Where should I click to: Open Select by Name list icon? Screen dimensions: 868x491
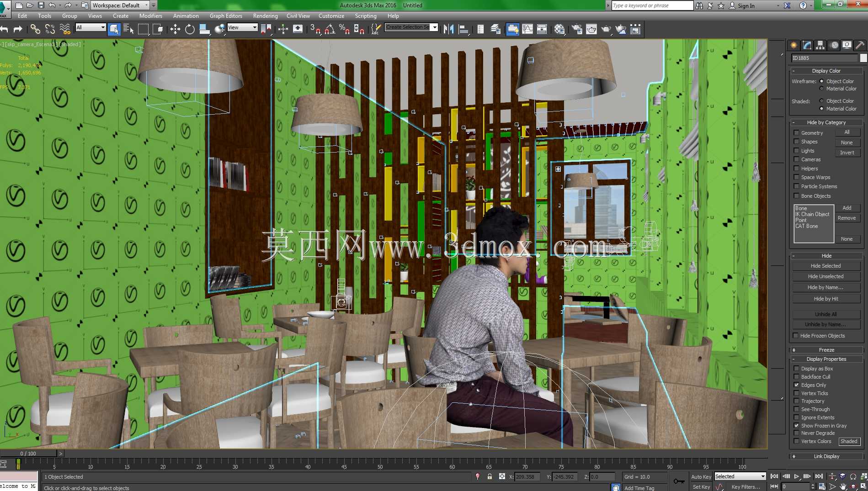point(128,29)
